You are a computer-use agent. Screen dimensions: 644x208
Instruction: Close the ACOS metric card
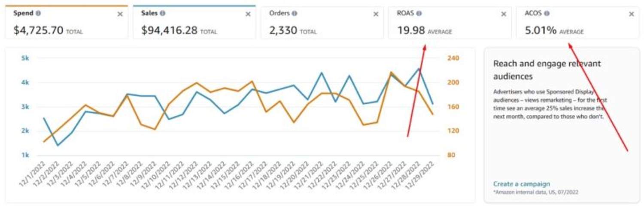[x=632, y=14]
